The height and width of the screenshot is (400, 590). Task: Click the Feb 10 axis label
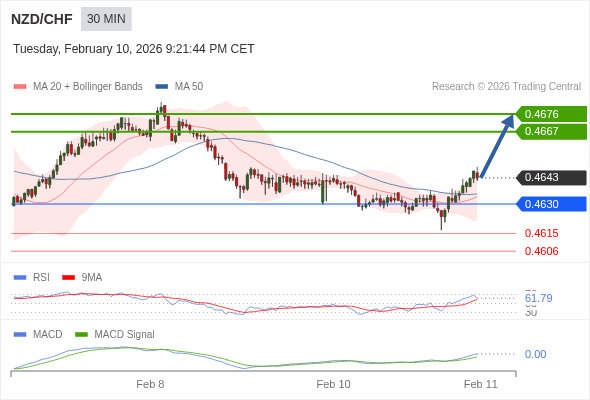[333, 384]
